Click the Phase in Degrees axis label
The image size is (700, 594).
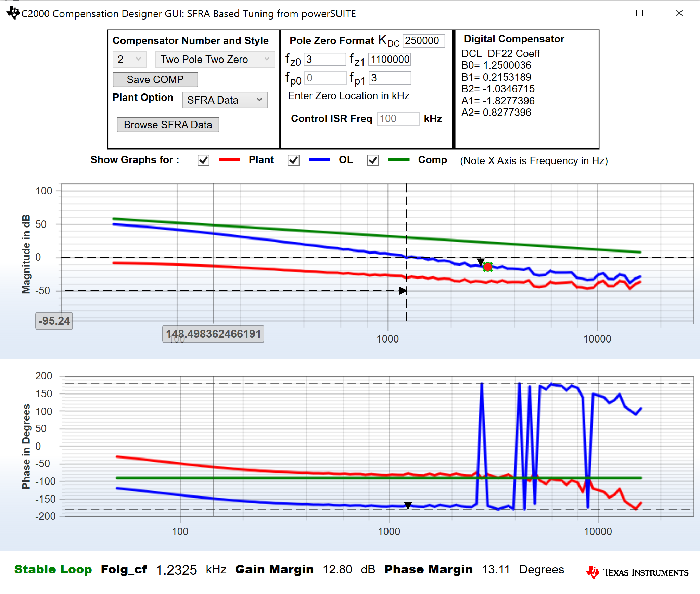[26, 447]
